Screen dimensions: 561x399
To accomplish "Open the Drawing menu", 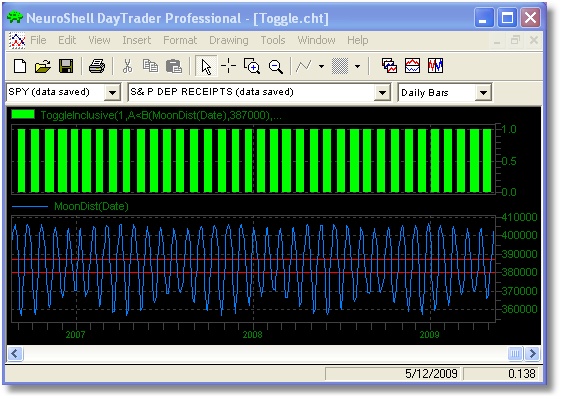I will coord(229,40).
